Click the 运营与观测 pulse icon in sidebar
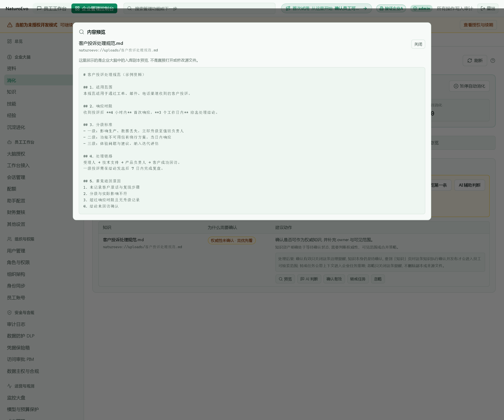Viewport: 504px width, 420px height. (x=9, y=386)
